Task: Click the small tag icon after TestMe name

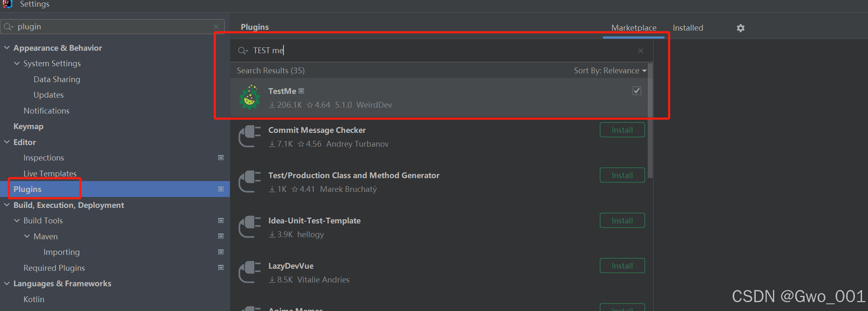Action: point(301,91)
